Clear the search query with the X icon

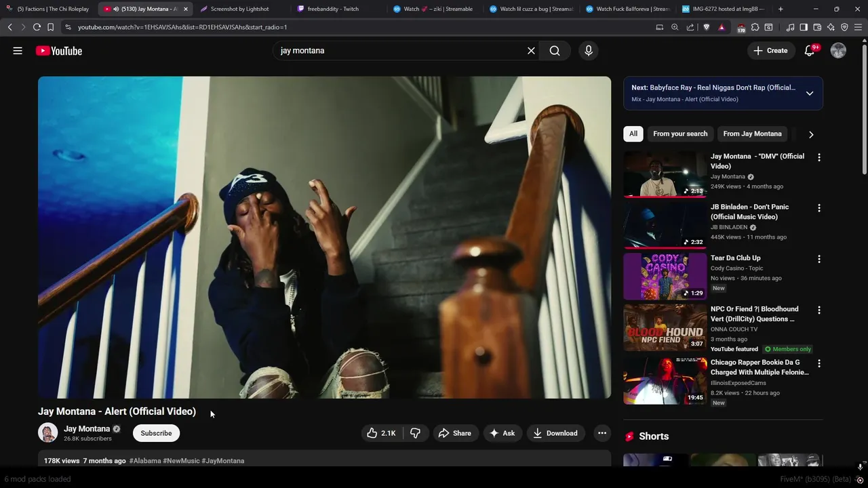(531, 51)
